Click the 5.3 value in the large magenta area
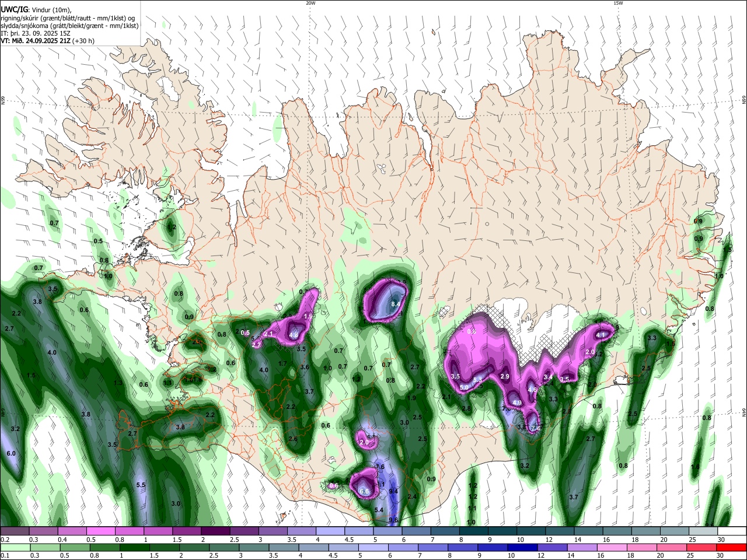Image resolution: width=747 pixels, height=560 pixels. click(x=477, y=380)
